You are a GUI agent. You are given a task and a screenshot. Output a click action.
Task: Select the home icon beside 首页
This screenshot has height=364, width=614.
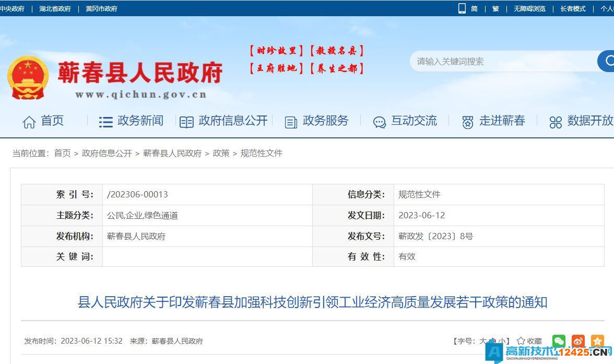[30, 121]
